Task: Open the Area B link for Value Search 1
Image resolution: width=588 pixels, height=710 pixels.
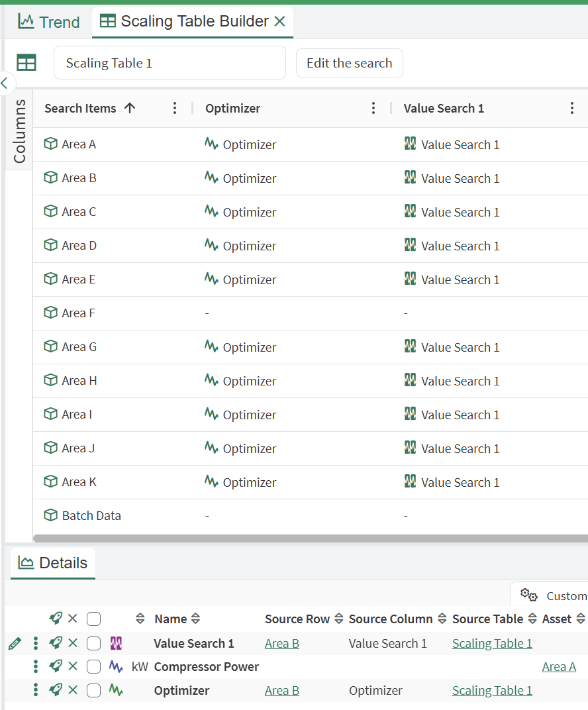Action: pyautogui.click(x=282, y=644)
